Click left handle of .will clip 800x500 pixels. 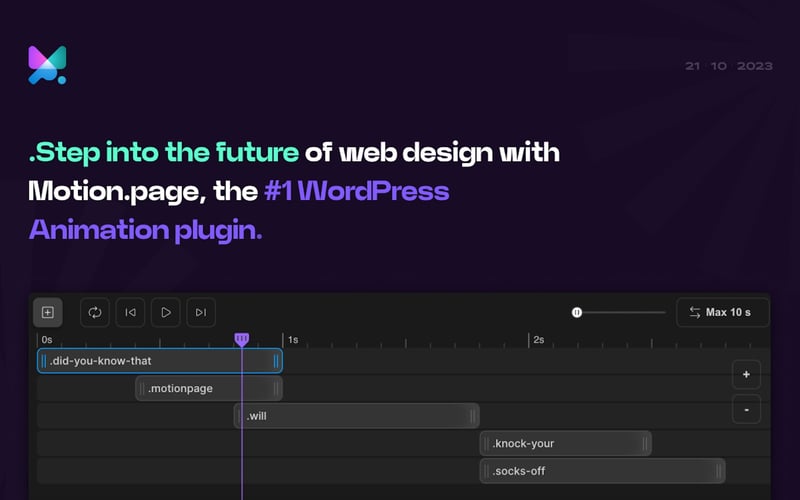coord(239,416)
